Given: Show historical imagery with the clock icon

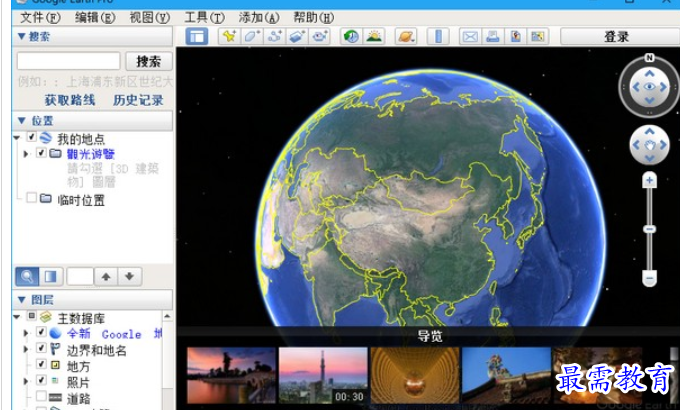Looking at the screenshot, I should coord(351,36).
